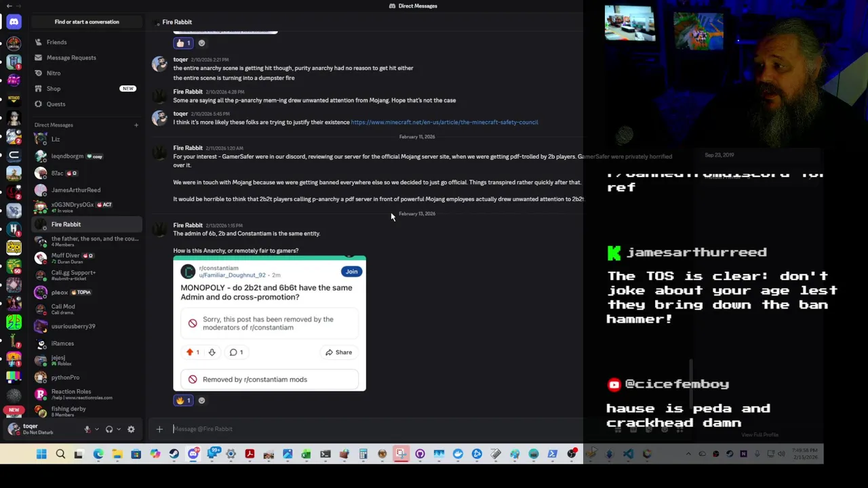Toggle the fire reaction on the Reddit screenshot message

184,401
